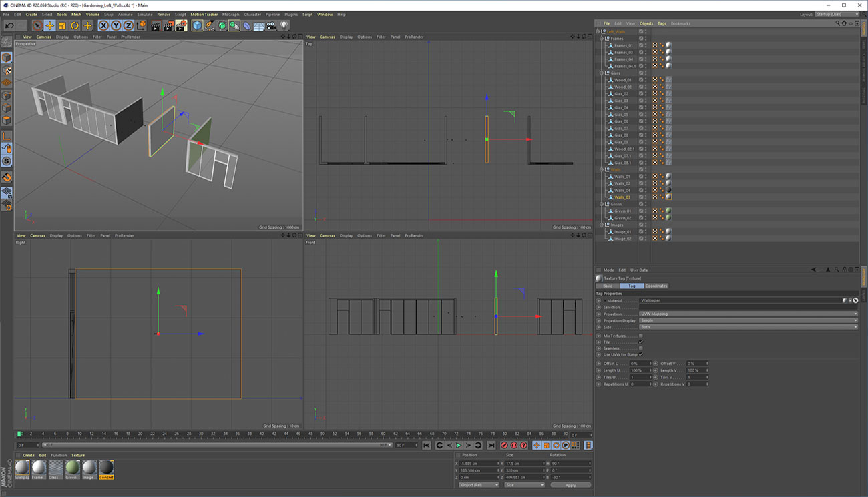Open the Spline Pen tool
The image size is (868, 497).
[x=210, y=25]
